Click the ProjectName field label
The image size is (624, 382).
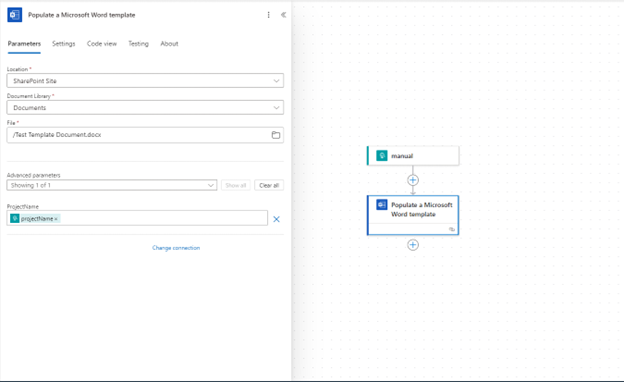click(x=23, y=207)
